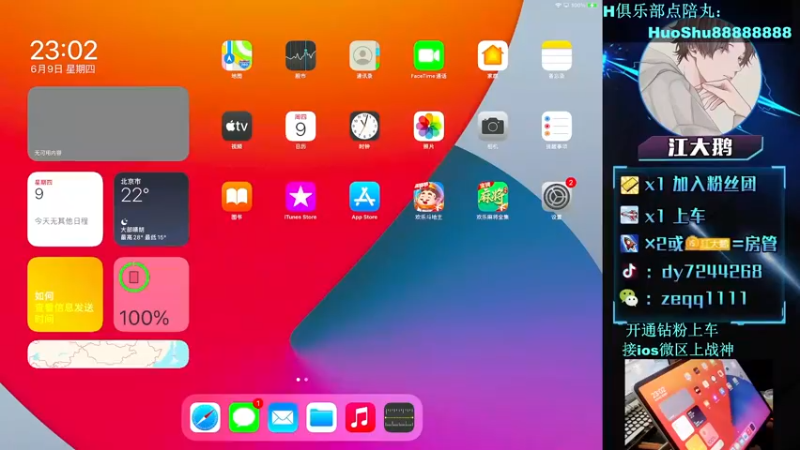Tap the 23:02 clock display
The image size is (800, 450).
(64, 51)
